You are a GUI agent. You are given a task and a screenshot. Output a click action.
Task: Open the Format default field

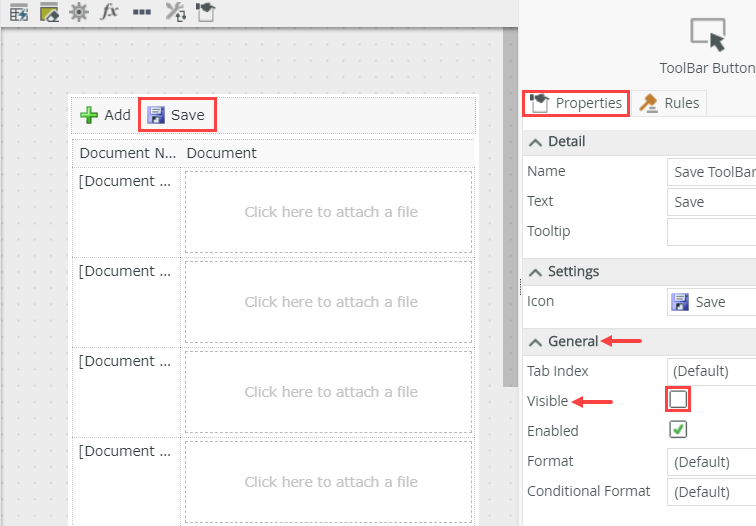(x=712, y=462)
